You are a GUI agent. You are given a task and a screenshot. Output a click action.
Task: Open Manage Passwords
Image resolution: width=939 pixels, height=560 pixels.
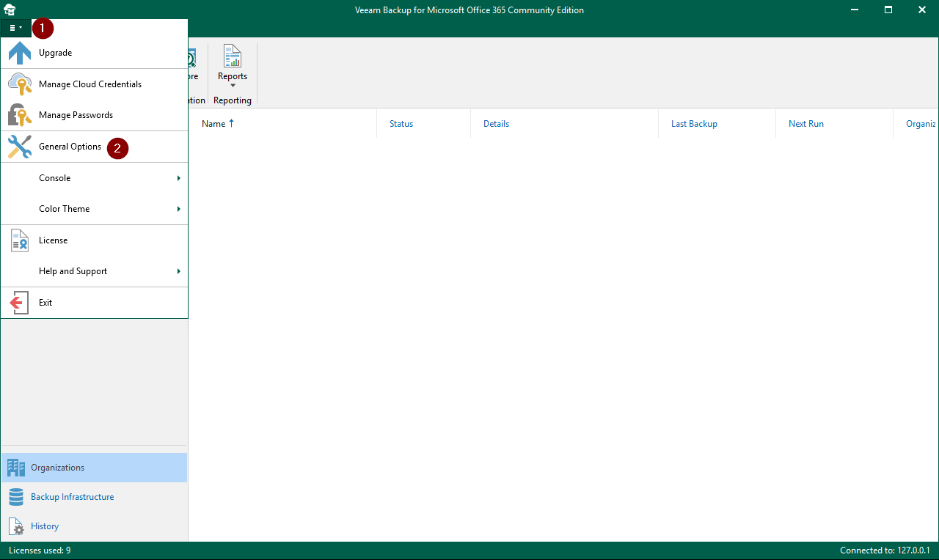94,115
